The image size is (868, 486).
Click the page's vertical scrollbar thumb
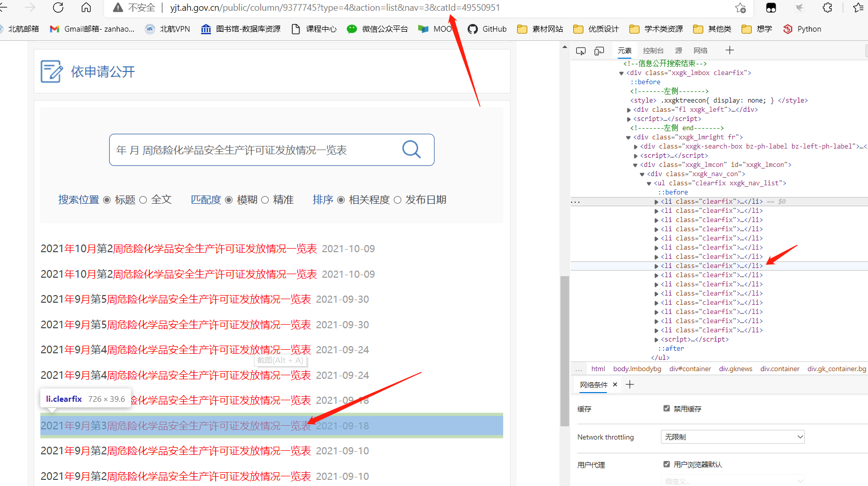pos(564,351)
